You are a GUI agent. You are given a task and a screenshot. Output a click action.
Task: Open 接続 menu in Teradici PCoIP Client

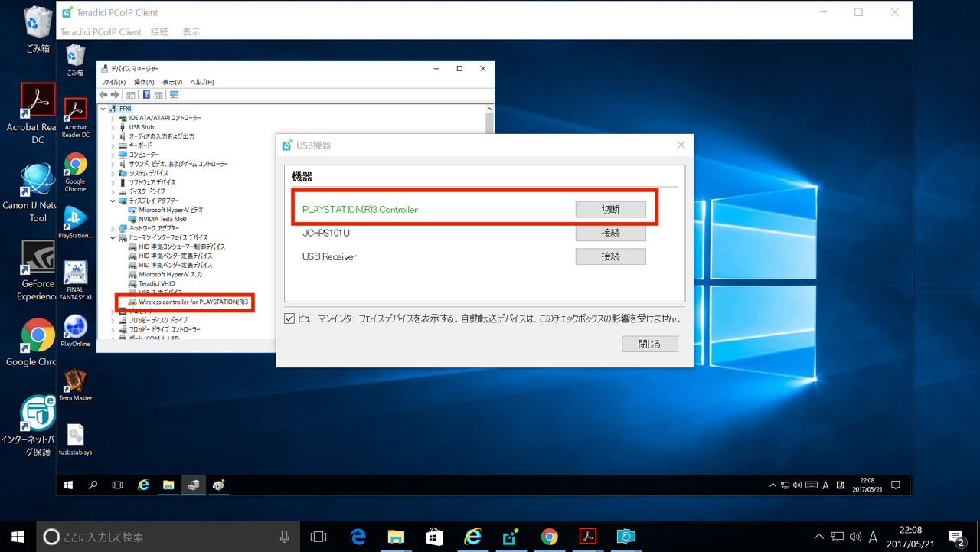click(x=159, y=32)
